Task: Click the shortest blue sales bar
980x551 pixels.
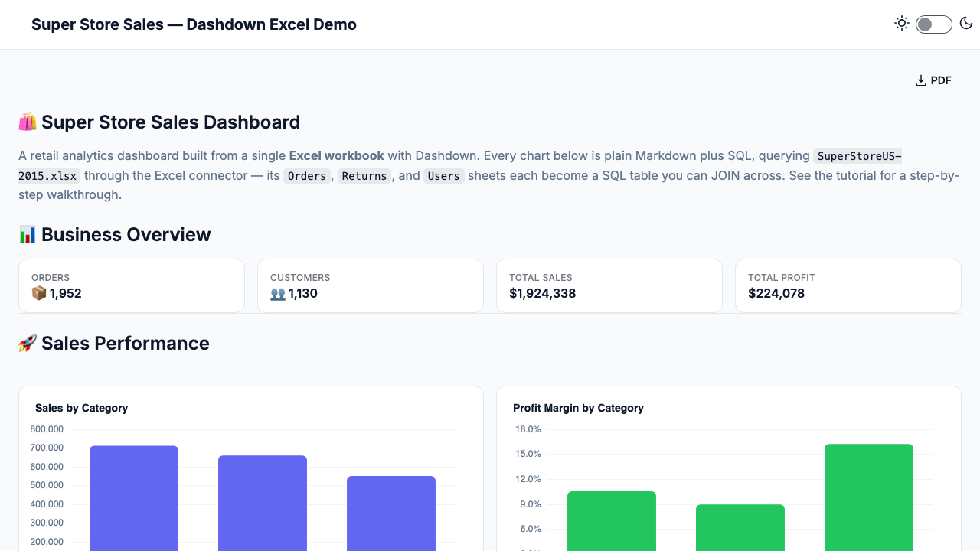Action: tap(391, 513)
